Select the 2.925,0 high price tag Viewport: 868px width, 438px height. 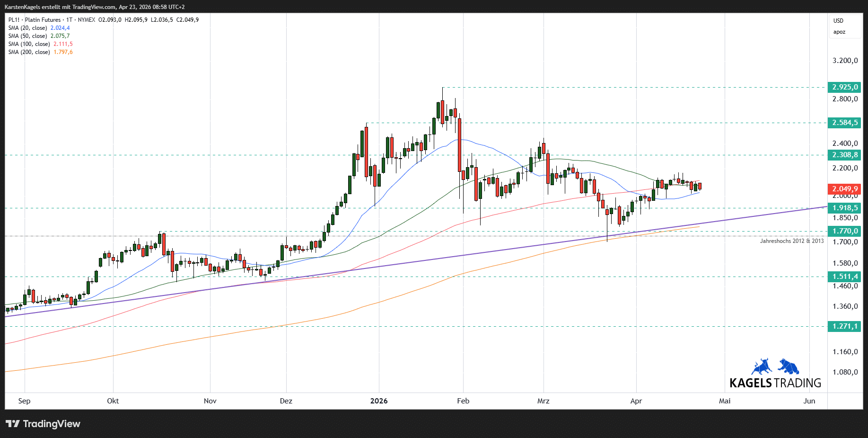(x=844, y=87)
